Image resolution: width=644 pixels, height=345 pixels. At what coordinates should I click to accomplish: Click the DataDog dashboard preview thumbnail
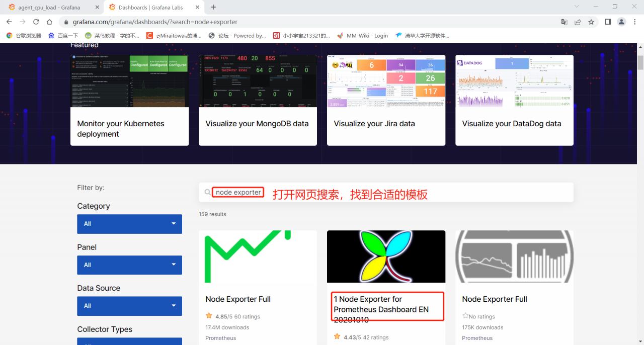click(514, 81)
